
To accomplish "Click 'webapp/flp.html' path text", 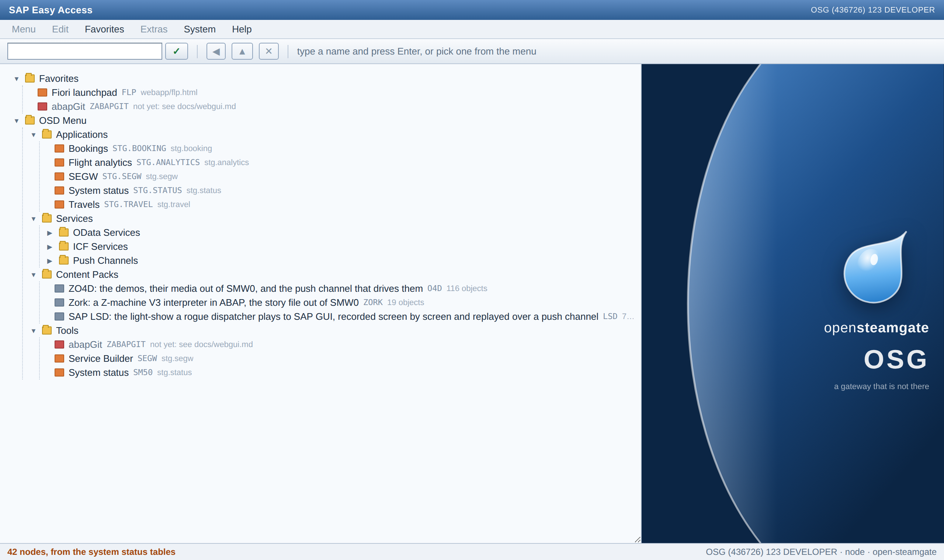I will pos(169,92).
